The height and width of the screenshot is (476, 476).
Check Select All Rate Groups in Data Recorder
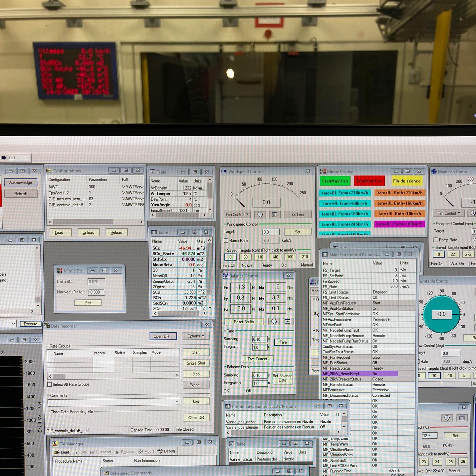coord(50,384)
